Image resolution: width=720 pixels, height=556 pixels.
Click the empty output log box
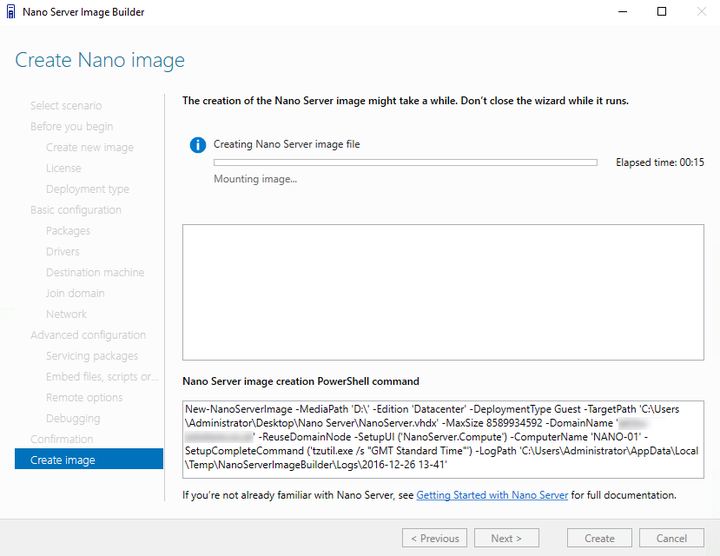point(443,292)
